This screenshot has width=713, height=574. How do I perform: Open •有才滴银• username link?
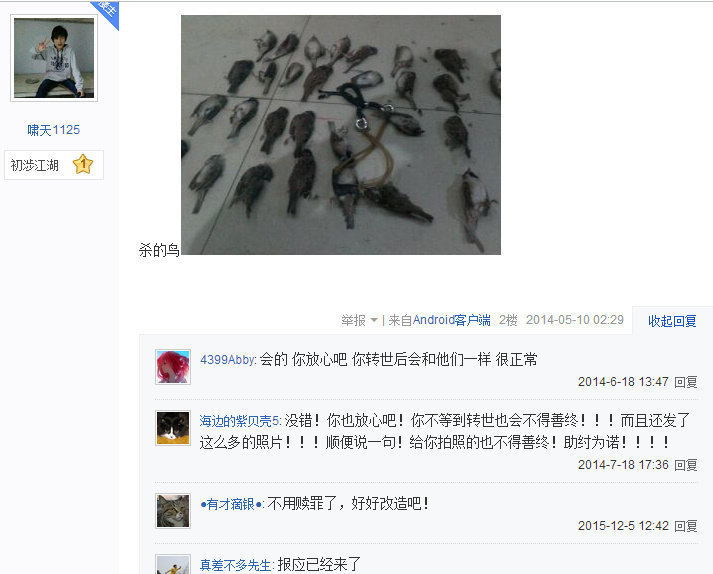[x=231, y=504]
